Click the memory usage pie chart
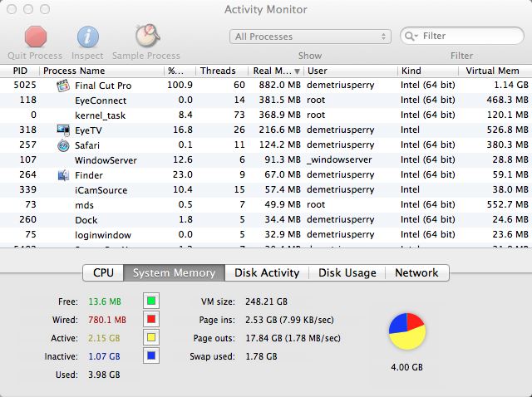Viewport: 532px width, 397px height. 406,331
